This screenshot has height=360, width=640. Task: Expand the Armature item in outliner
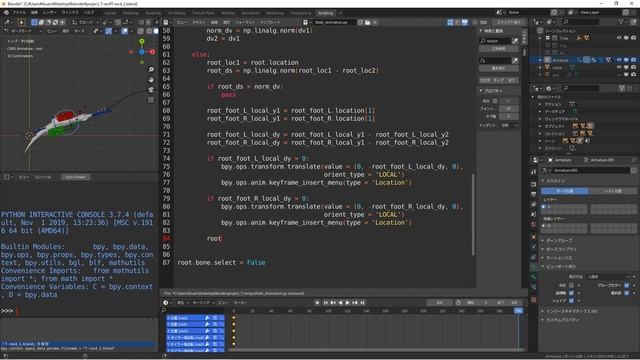(540, 60)
